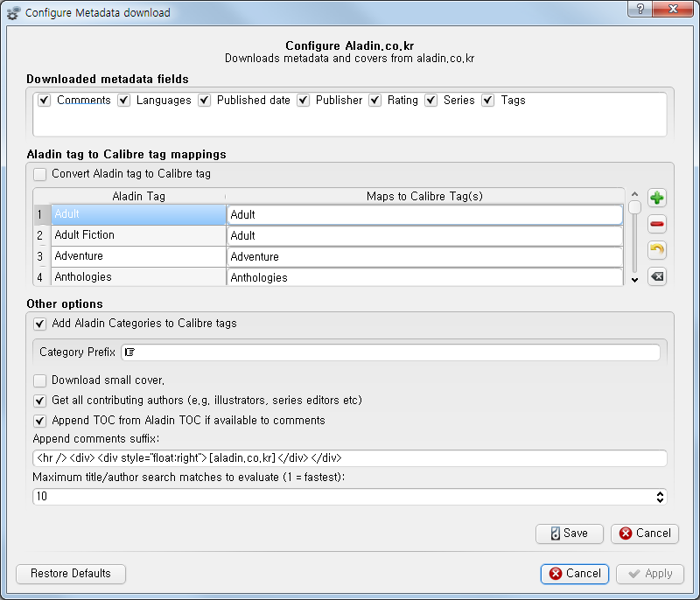Remove selected mapping with red minus icon
Screen dimensions: 700x600
point(657,224)
